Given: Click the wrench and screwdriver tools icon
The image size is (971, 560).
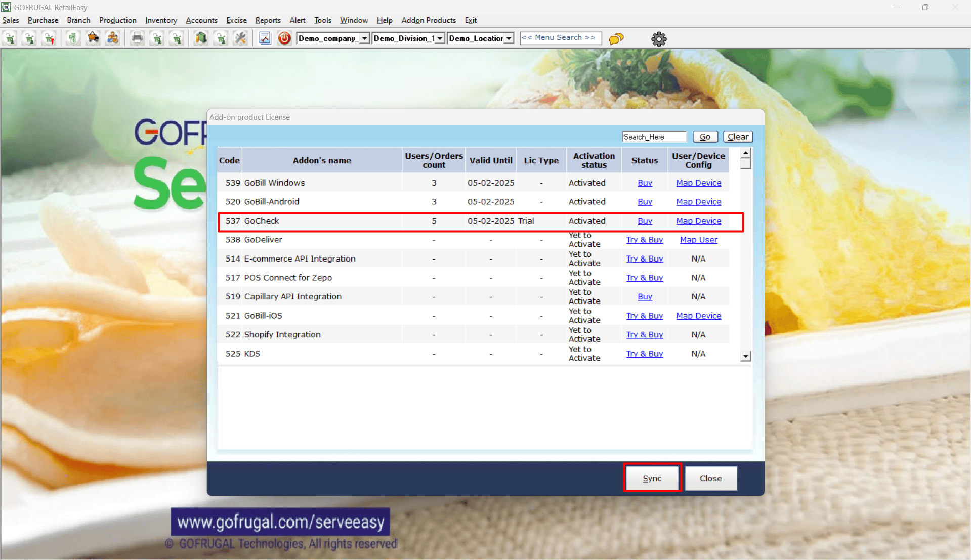Looking at the screenshot, I should (240, 38).
